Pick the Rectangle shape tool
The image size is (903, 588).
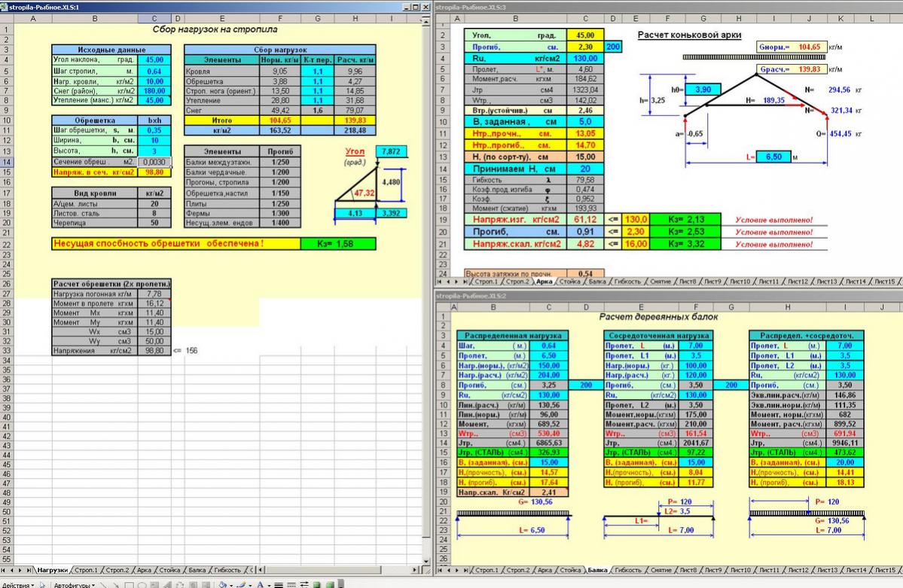click(129, 585)
